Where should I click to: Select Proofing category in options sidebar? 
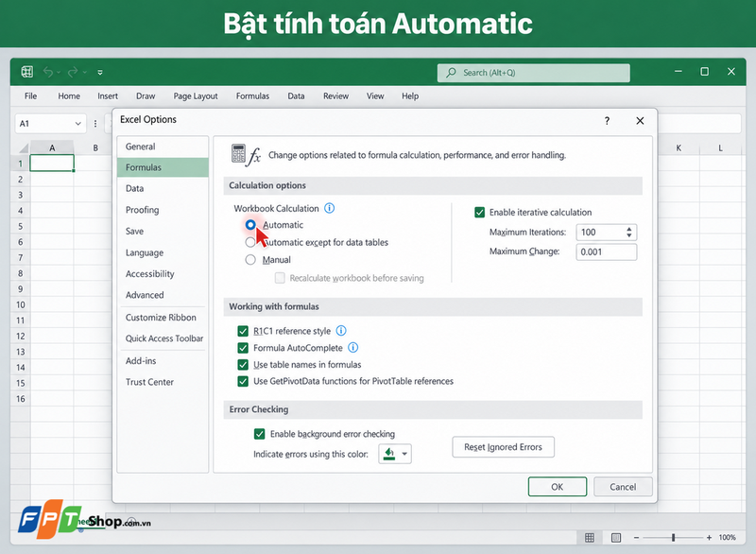coord(163,210)
